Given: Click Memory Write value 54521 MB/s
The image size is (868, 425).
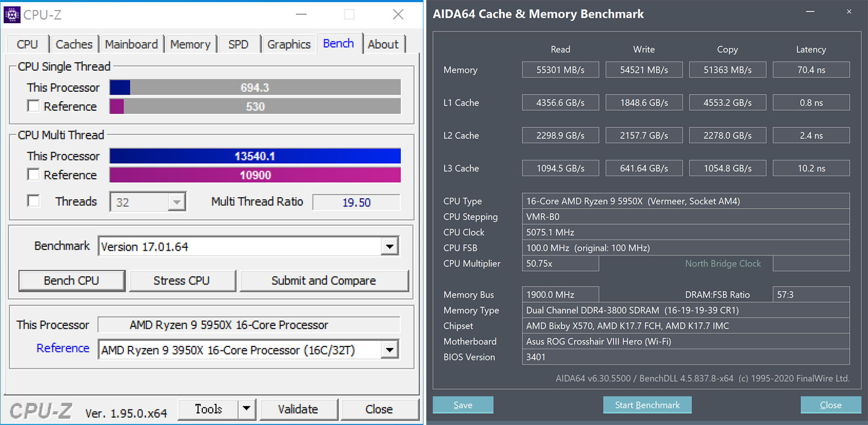Looking at the screenshot, I should (x=644, y=70).
